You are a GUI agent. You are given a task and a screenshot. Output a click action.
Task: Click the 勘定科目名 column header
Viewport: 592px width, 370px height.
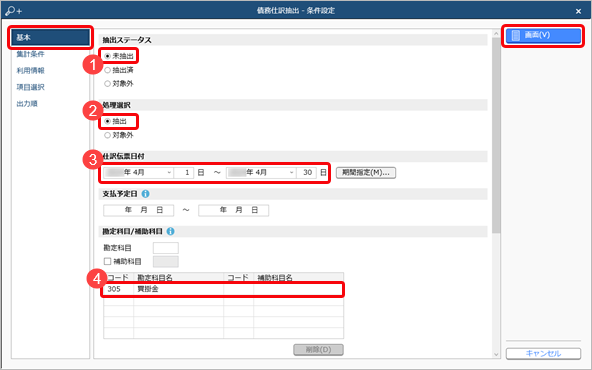[x=179, y=278]
